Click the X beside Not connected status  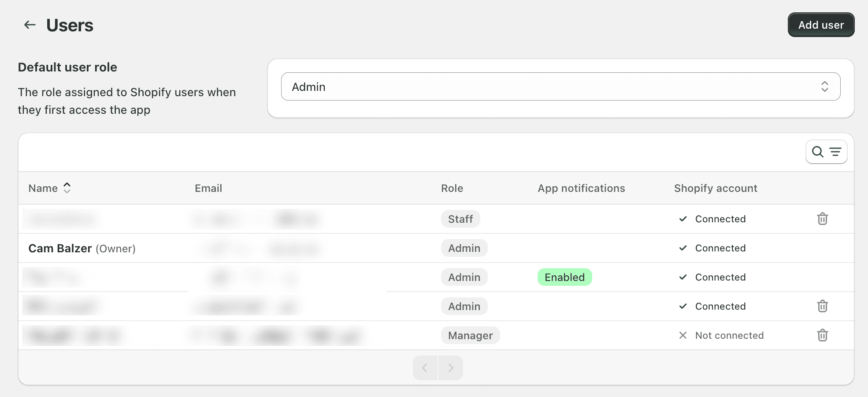coord(683,335)
